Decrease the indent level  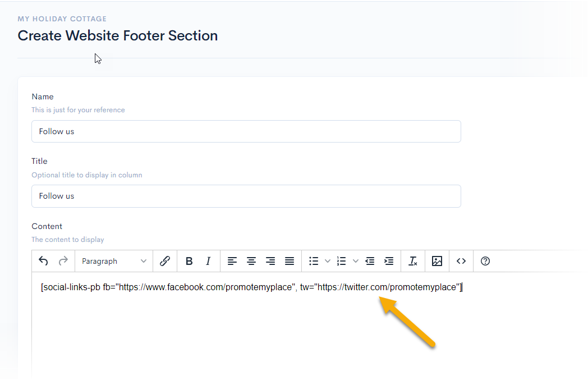click(x=370, y=261)
